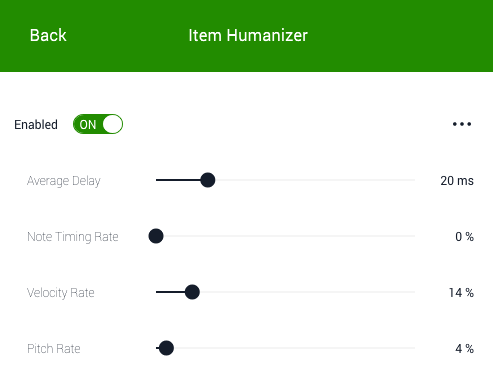Click the middle of Velocity Rate track
The height and width of the screenshot is (386, 493).
pos(285,292)
